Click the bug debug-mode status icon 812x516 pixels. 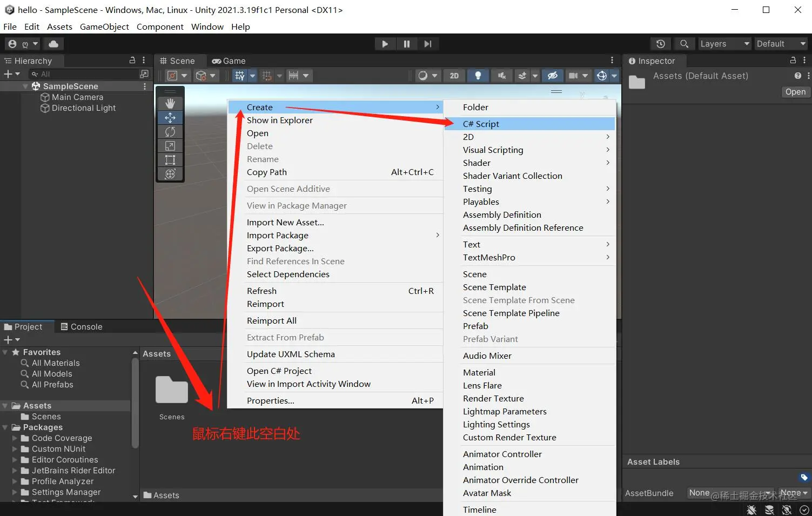[x=751, y=510]
